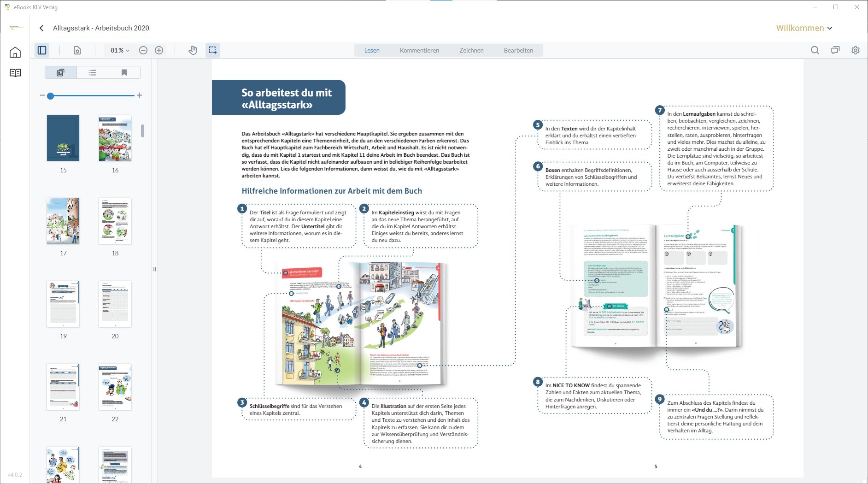The image size is (868, 484).
Task: Open the comments panel icon
Action: (835, 50)
